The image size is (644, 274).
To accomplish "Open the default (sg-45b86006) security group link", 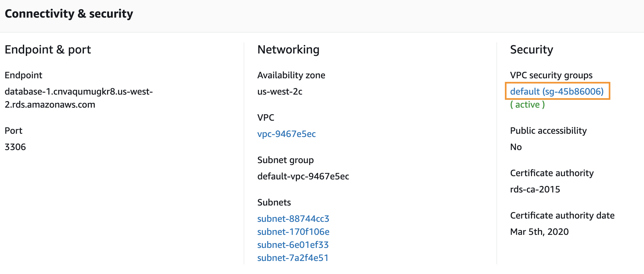I will pos(557,91).
